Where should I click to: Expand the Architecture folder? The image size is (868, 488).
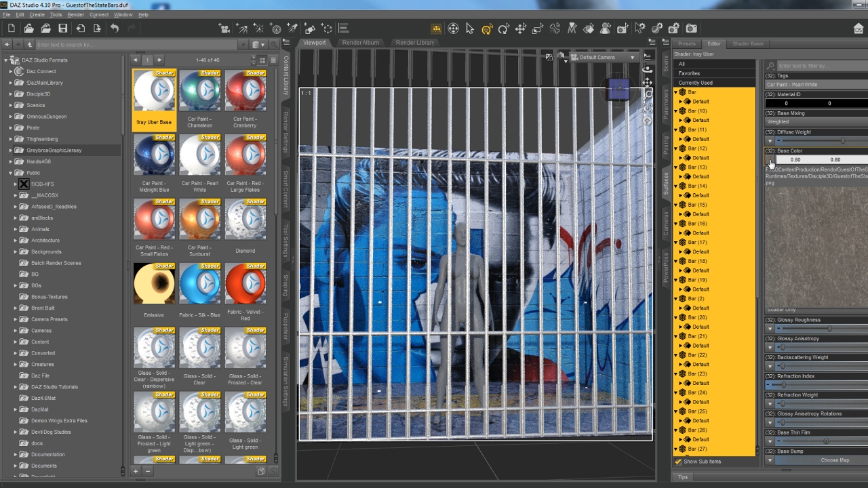16,241
